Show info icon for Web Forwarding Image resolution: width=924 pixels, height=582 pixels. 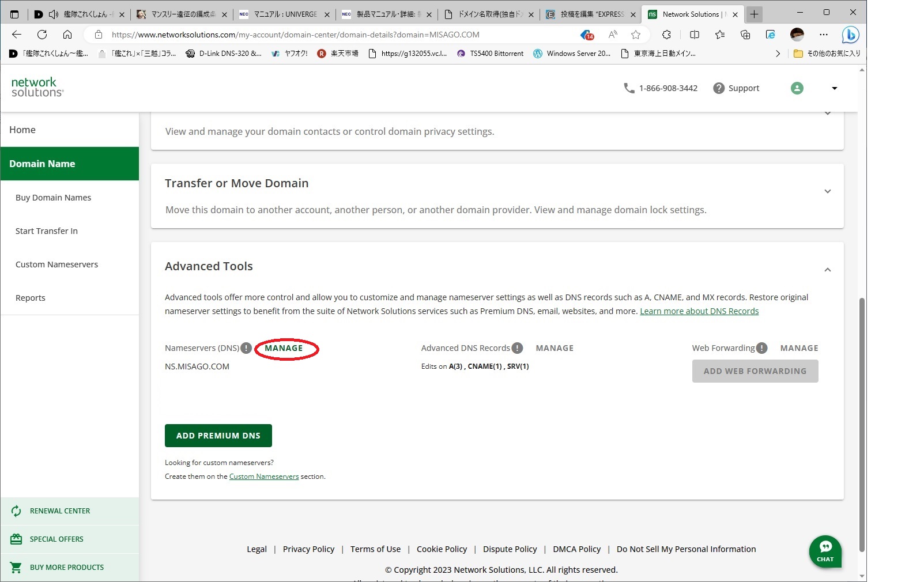762,348
